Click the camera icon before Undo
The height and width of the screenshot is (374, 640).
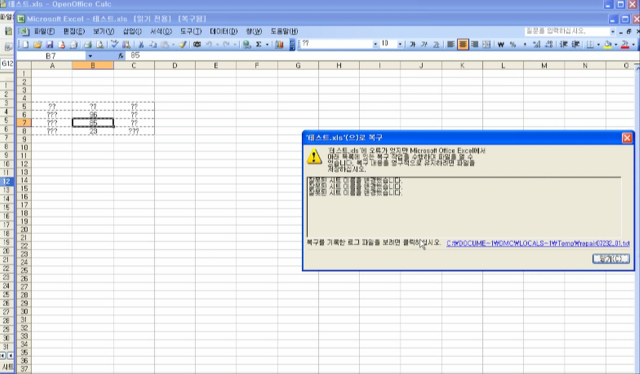click(197, 44)
